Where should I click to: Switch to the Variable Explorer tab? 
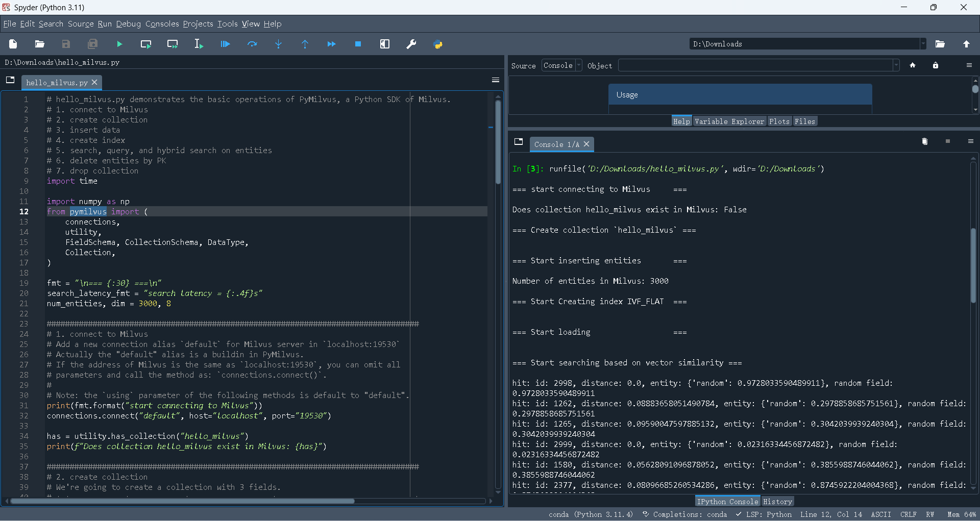(x=729, y=121)
